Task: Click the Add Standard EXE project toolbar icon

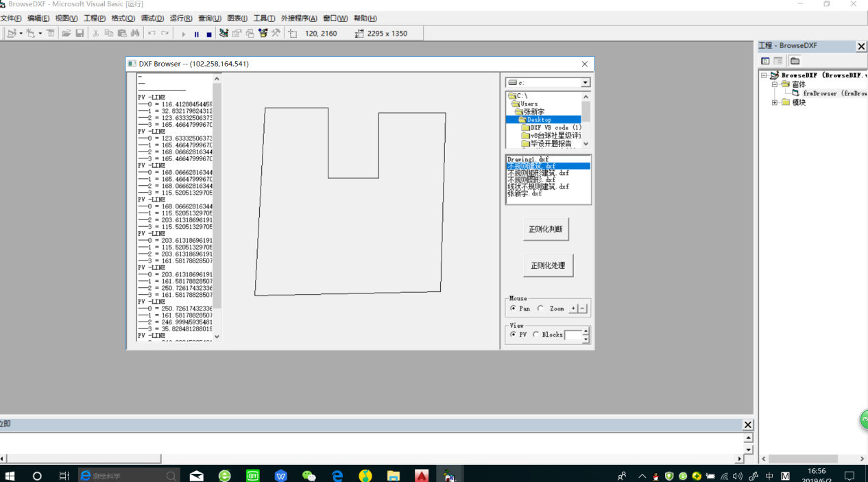Action: (x=12, y=33)
